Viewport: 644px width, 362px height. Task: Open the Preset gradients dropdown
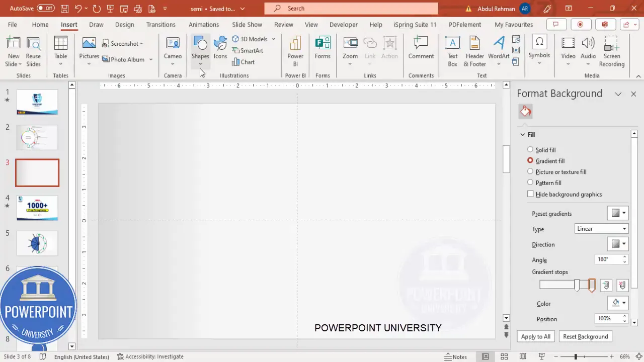(x=624, y=213)
